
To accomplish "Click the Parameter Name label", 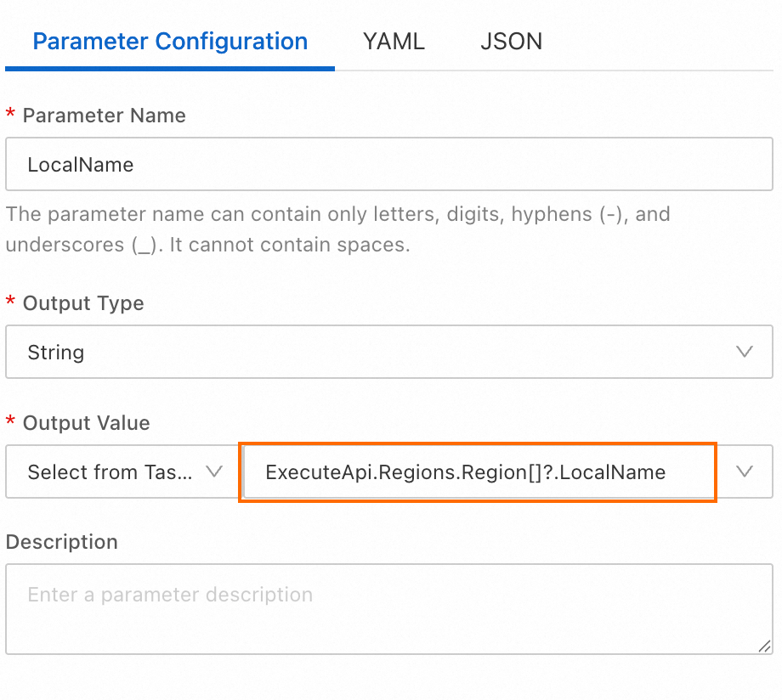I will pyautogui.click(x=104, y=116).
